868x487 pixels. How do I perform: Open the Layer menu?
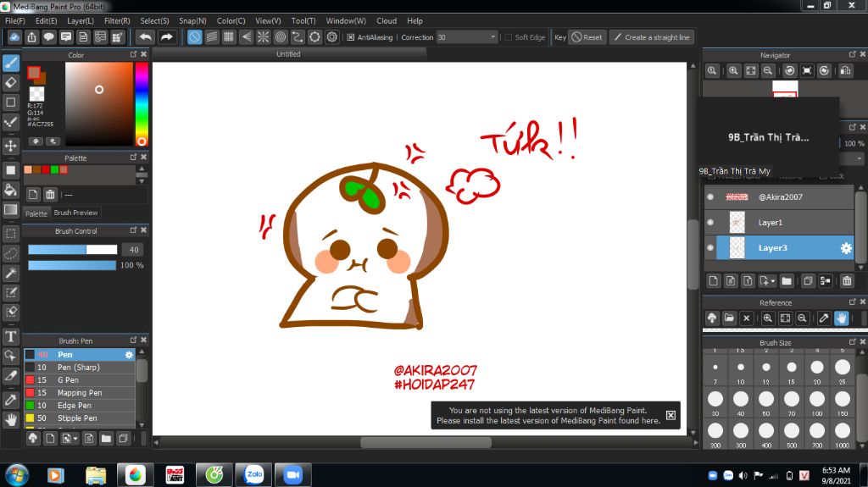click(81, 20)
